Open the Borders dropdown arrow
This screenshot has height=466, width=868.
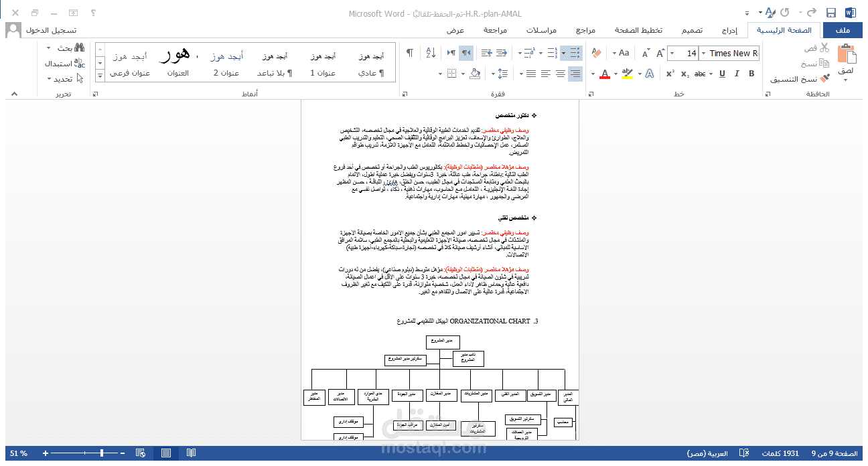tap(441, 74)
